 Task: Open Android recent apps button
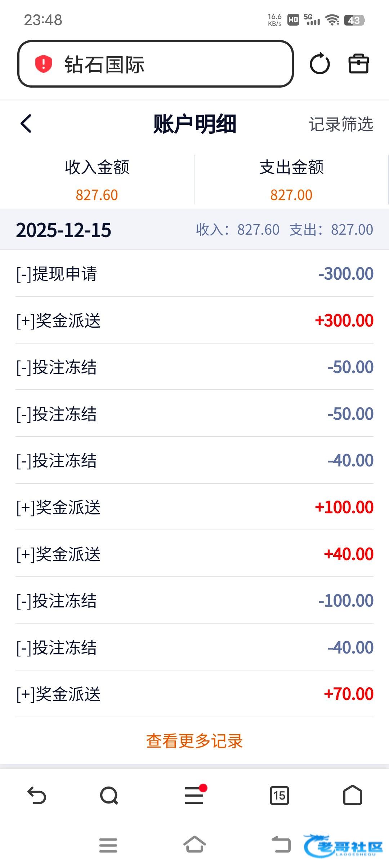108,845
